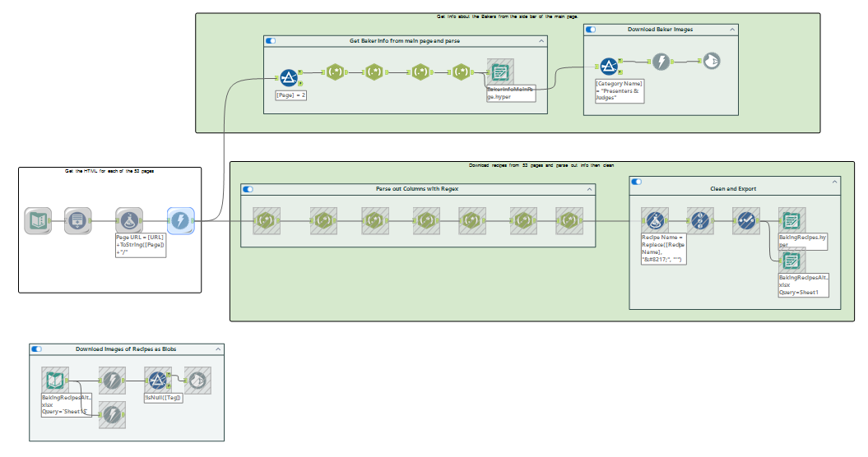Click 'BakingRecipesAlt.xlsx Query=Sheet1' output annotation
The width and height of the screenshot is (868, 457).
(x=803, y=285)
